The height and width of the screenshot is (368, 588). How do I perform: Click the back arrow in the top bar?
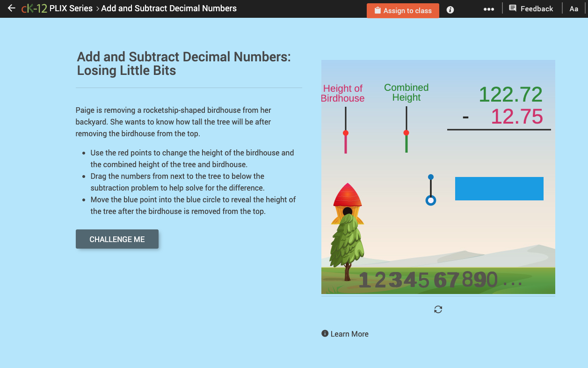(11, 8)
